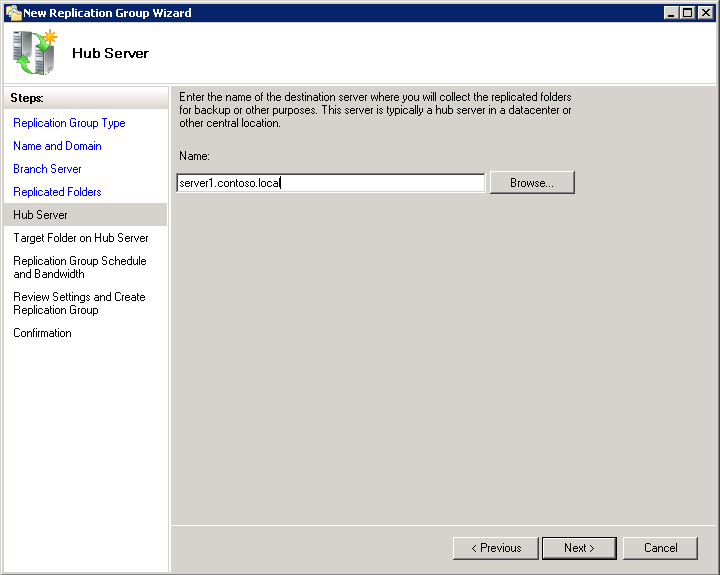This screenshot has height=575, width=720.
Task: Go to Name and Domain step
Action: (x=57, y=146)
